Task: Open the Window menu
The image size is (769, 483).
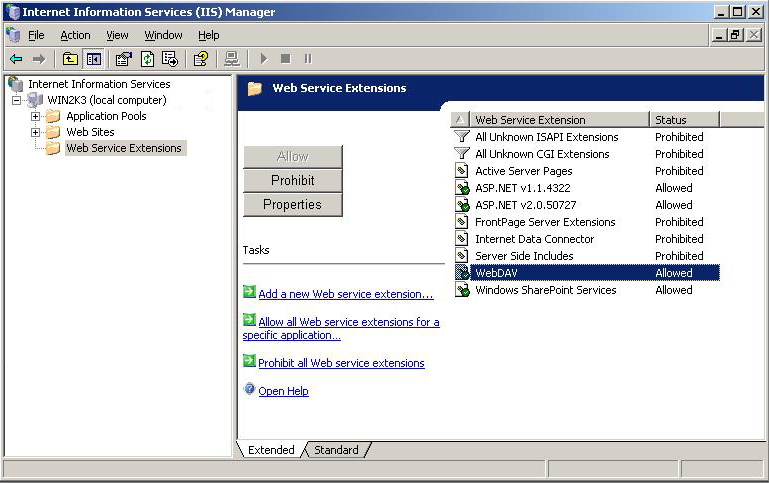Action: point(163,35)
